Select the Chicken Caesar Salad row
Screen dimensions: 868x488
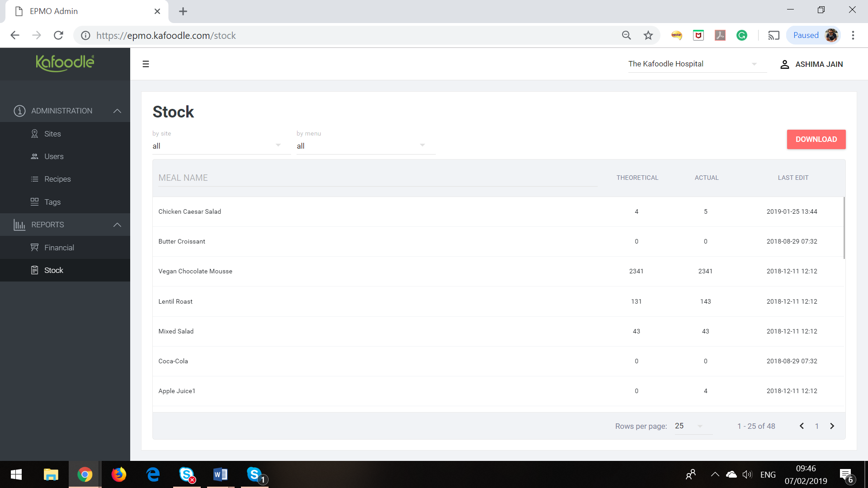pos(499,211)
